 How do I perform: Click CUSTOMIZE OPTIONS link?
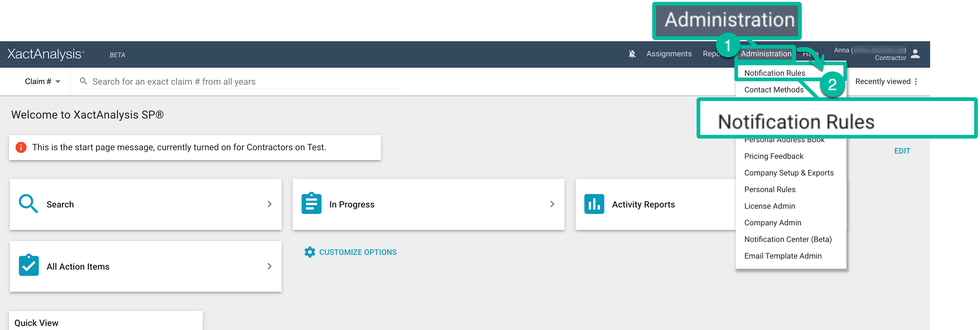point(358,252)
